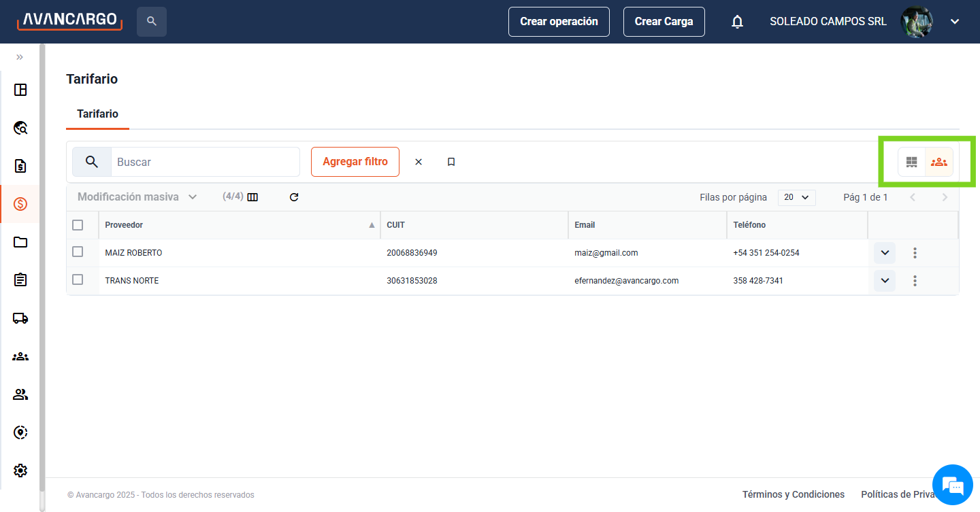The height and width of the screenshot is (512, 980).
Task: Click the refresh table icon
Action: (x=294, y=197)
